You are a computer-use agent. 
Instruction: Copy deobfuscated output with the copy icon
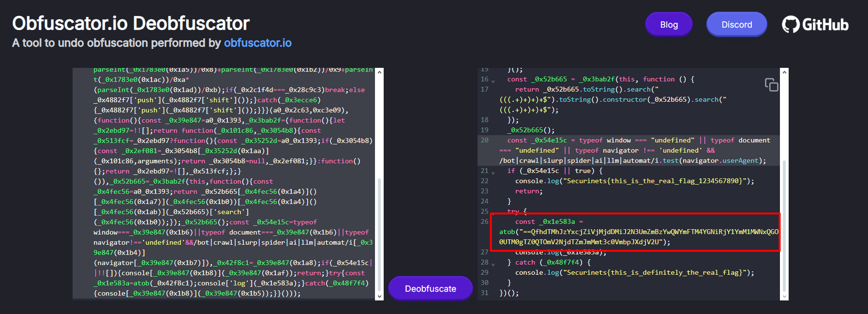[x=771, y=85]
